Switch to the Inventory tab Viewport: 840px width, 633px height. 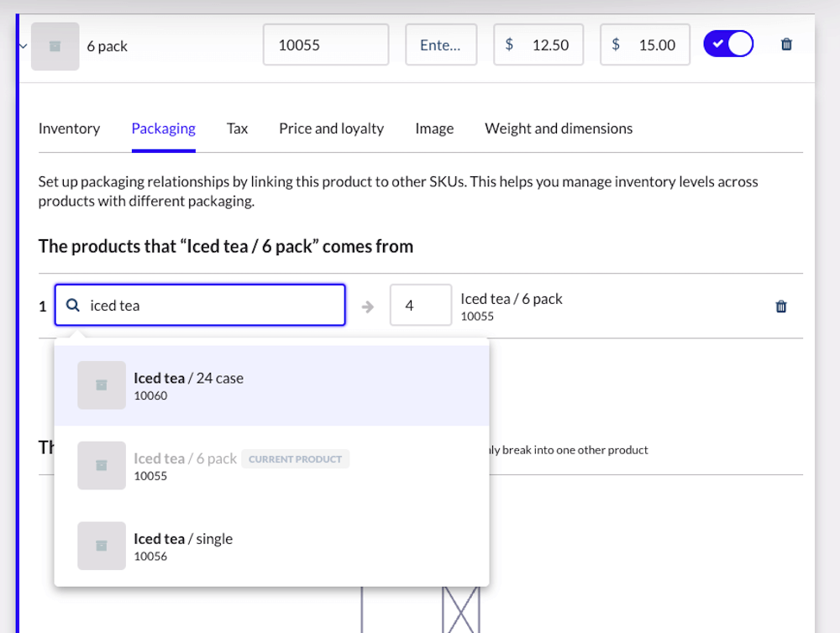tap(69, 128)
